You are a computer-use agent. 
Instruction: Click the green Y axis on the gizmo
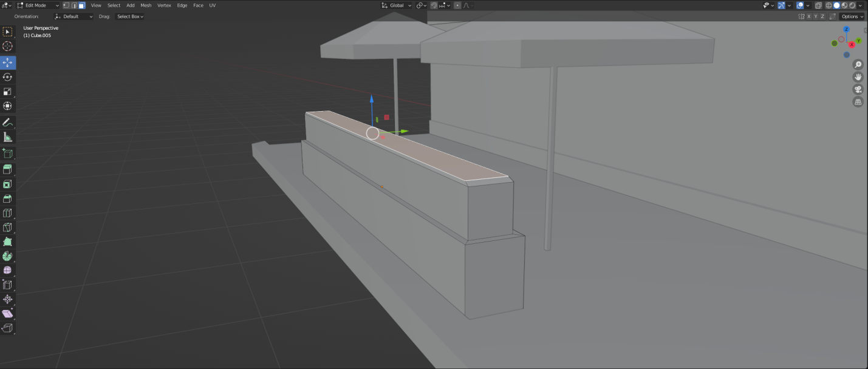(858, 40)
